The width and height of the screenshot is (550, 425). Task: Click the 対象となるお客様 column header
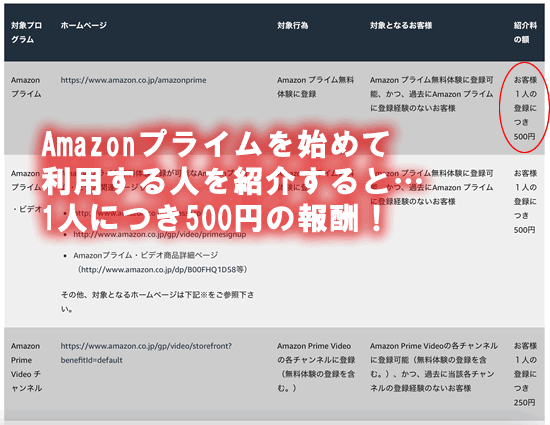tap(401, 25)
